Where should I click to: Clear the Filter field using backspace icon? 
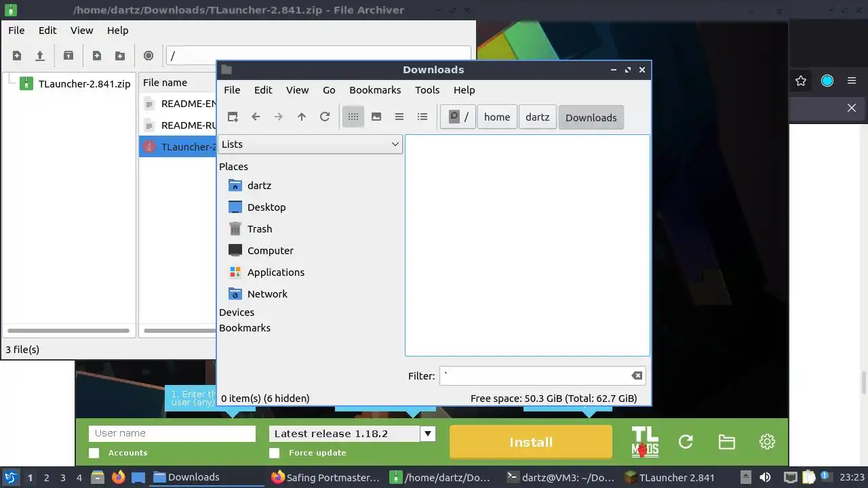(x=637, y=375)
